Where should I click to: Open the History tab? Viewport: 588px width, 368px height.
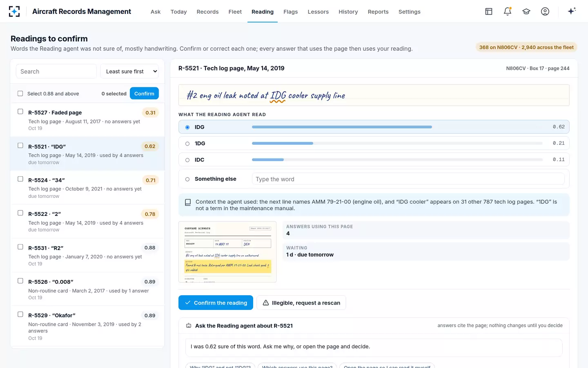click(x=348, y=12)
